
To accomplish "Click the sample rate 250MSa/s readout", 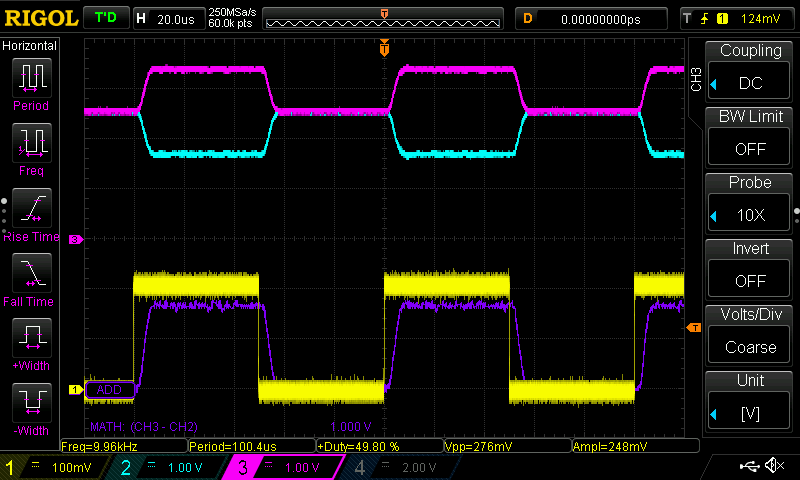I will tap(232, 12).
